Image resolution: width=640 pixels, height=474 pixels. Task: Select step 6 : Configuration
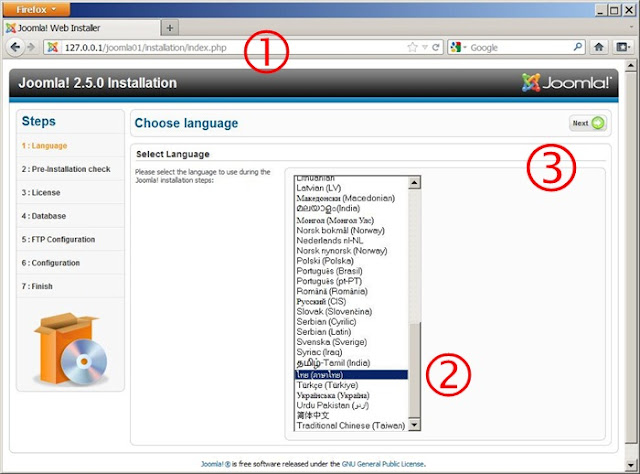[x=51, y=263]
